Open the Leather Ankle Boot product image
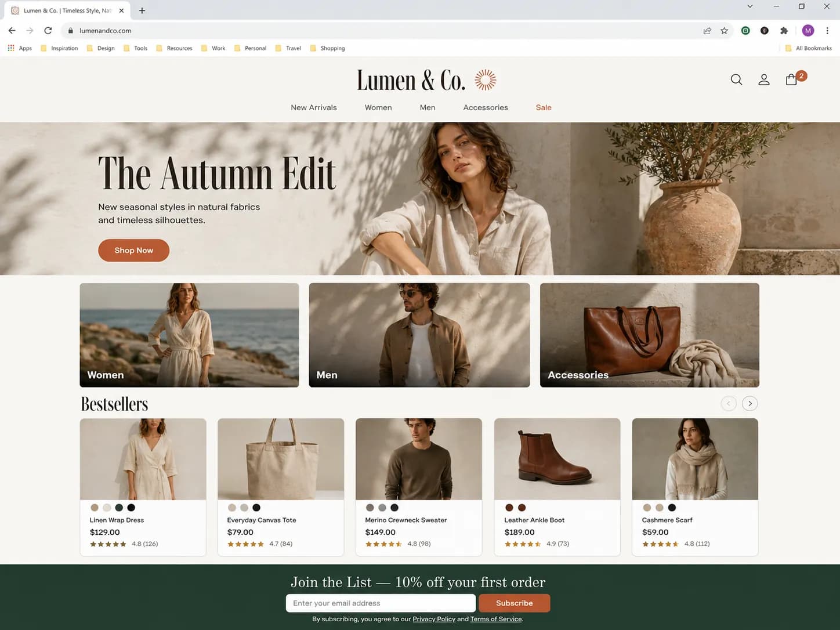Image resolution: width=840 pixels, height=630 pixels. [557, 459]
